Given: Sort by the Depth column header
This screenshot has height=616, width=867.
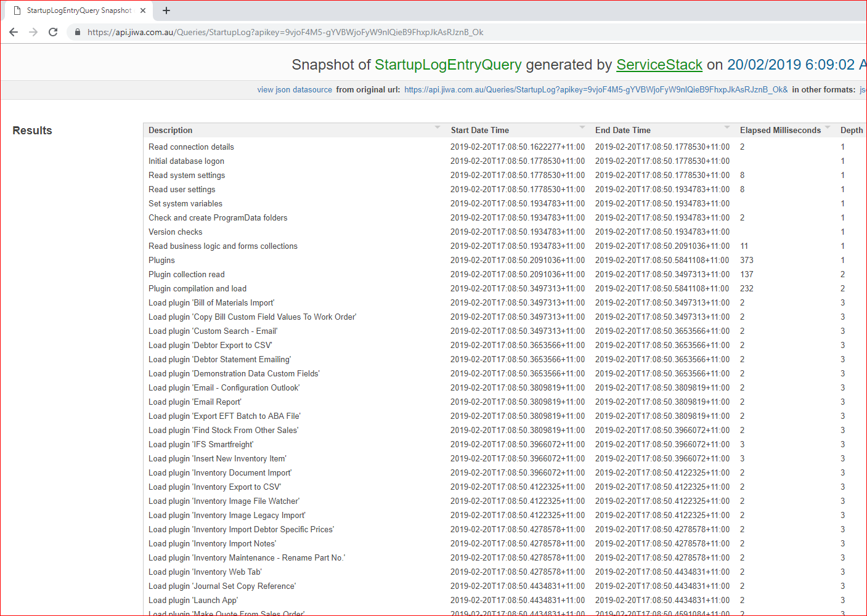Looking at the screenshot, I should 851,131.
